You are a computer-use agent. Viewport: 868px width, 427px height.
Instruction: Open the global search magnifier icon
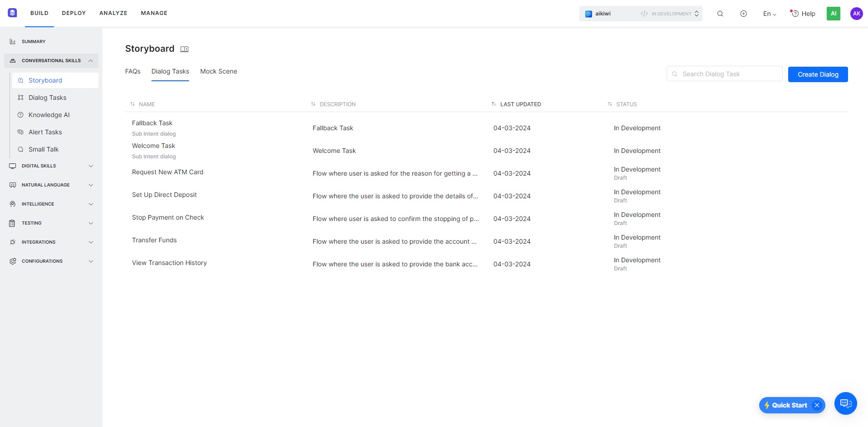click(x=720, y=14)
